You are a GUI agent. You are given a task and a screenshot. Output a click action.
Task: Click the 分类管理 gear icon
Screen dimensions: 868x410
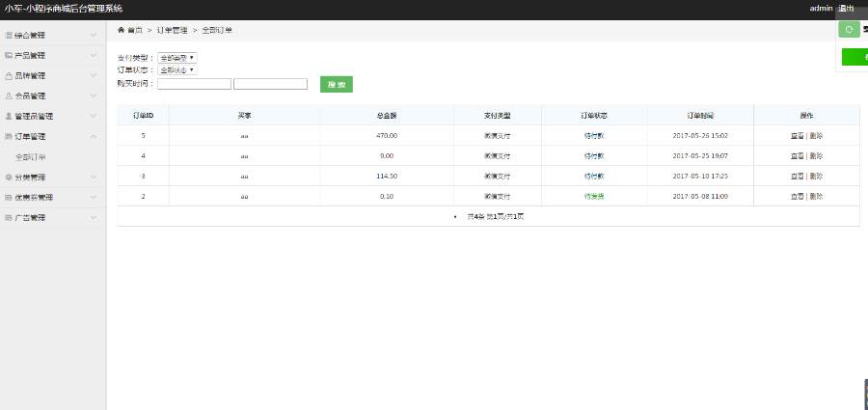click(x=9, y=178)
